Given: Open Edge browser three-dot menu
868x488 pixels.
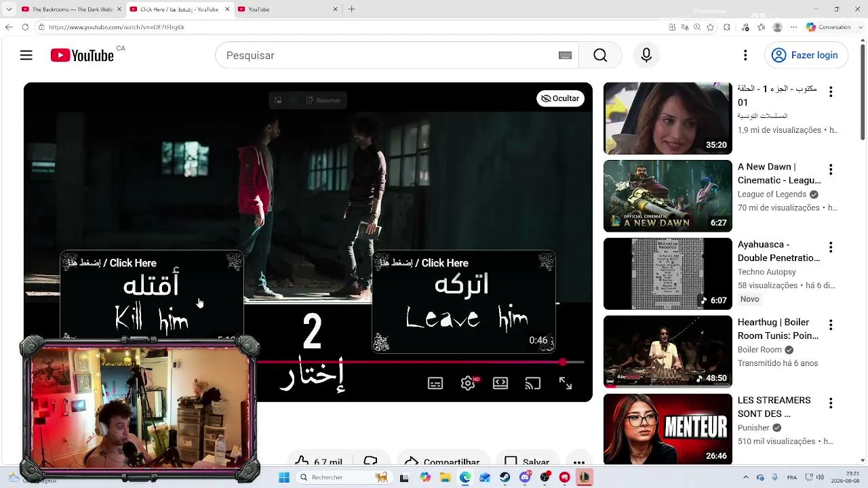Looking at the screenshot, I should 793,27.
